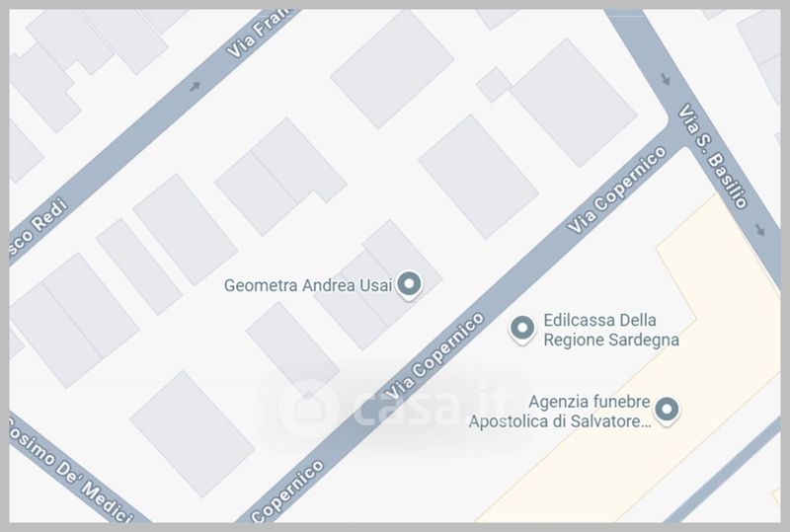The width and height of the screenshot is (790, 532).
Task: Click the Geometra Andrea Usai map pin
Action: pyautogui.click(x=409, y=285)
